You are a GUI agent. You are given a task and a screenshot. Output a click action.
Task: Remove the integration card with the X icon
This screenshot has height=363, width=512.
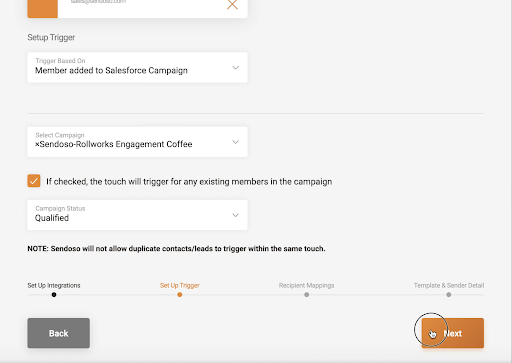pos(232,5)
